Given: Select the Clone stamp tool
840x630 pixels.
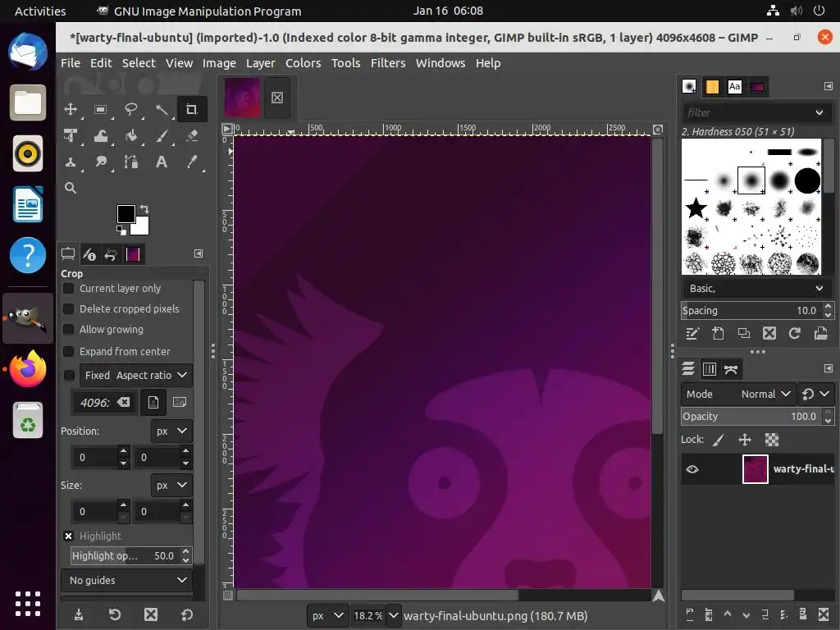Looking at the screenshot, I should tap(71, 162).
